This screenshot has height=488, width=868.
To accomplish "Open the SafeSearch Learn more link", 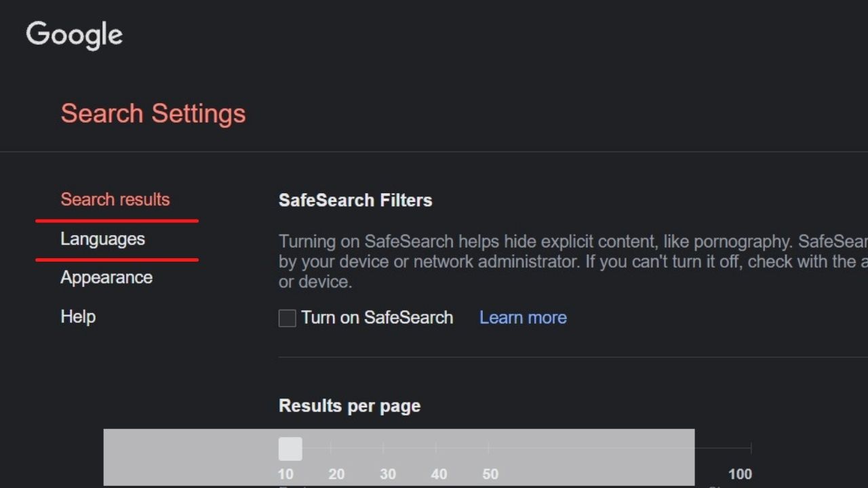I will [523, 318].
